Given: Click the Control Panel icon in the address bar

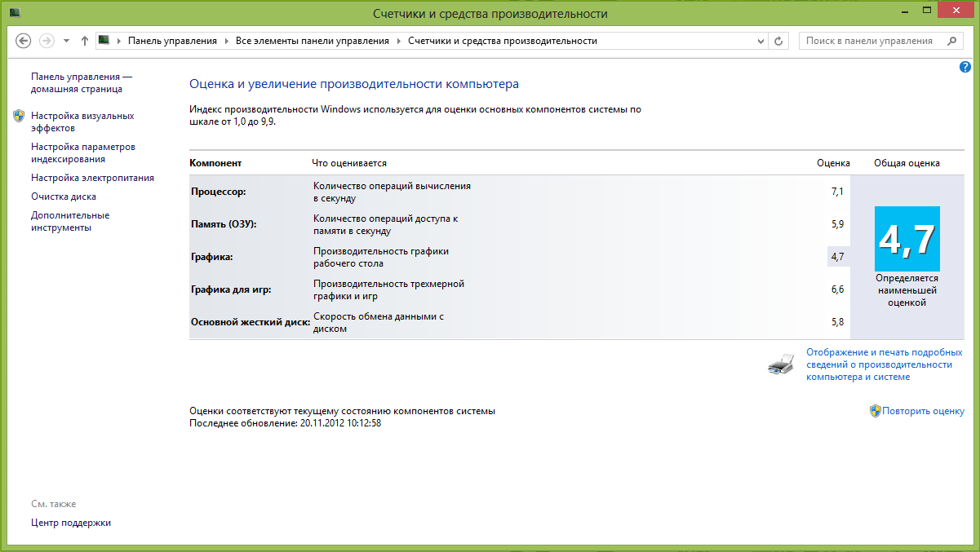Looking at the screenshot, I should [104, 40].
